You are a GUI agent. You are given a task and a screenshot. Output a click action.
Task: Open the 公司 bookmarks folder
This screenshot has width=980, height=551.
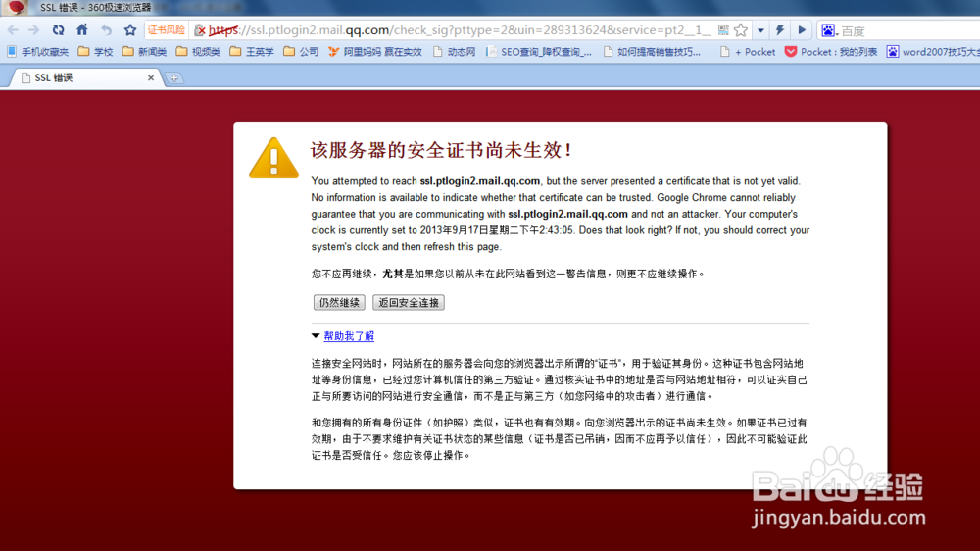click(x=301, y=52)
